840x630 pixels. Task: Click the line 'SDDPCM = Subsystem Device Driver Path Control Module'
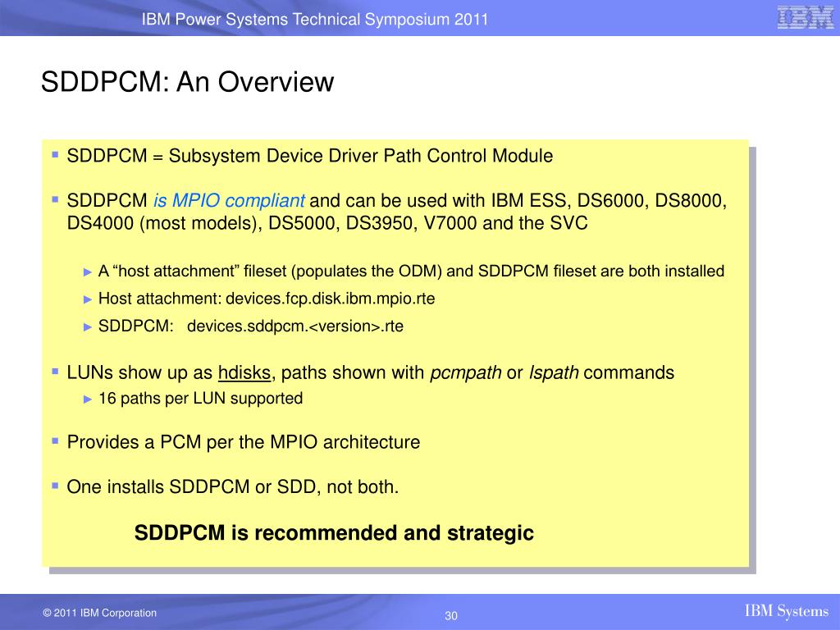pyautogui.click(x=309, y=156)
